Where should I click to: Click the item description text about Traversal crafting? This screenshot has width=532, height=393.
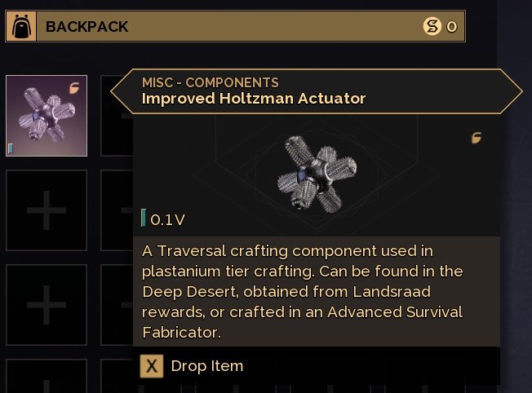click(302, 291)
